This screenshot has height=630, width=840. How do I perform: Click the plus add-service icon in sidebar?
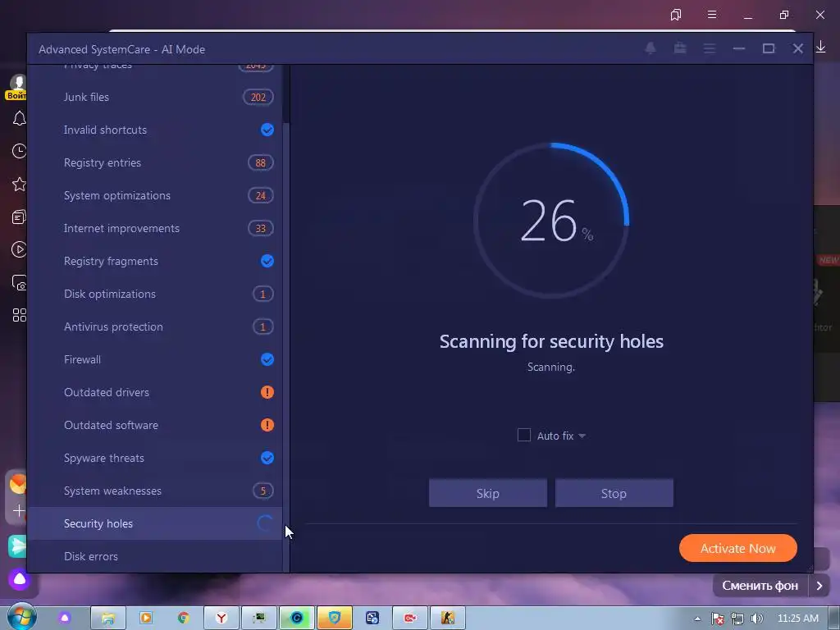click(x=19, y=510)
